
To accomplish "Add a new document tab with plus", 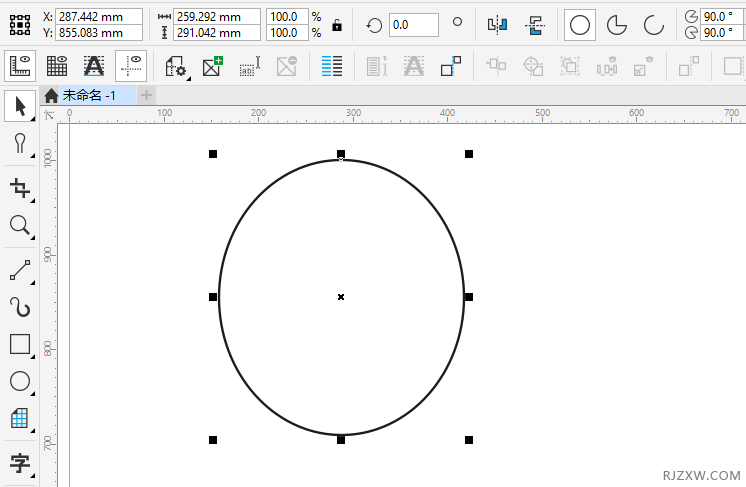I will pyautogui.click(x=147, y=95).
